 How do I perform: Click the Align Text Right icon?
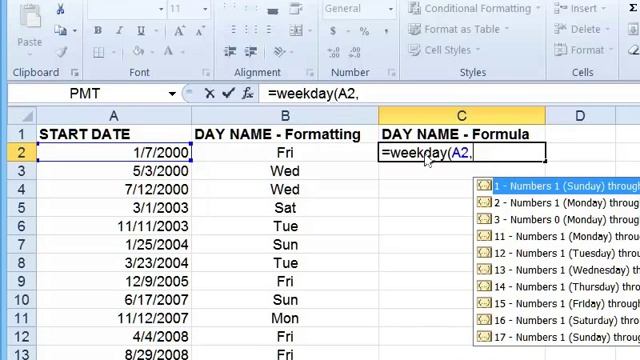pos(269,30)
